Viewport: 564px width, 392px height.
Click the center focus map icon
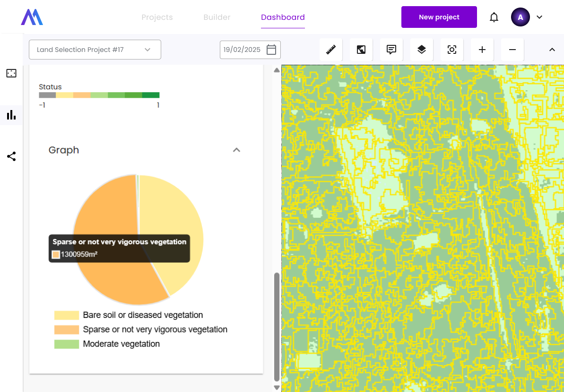point(452,50)
